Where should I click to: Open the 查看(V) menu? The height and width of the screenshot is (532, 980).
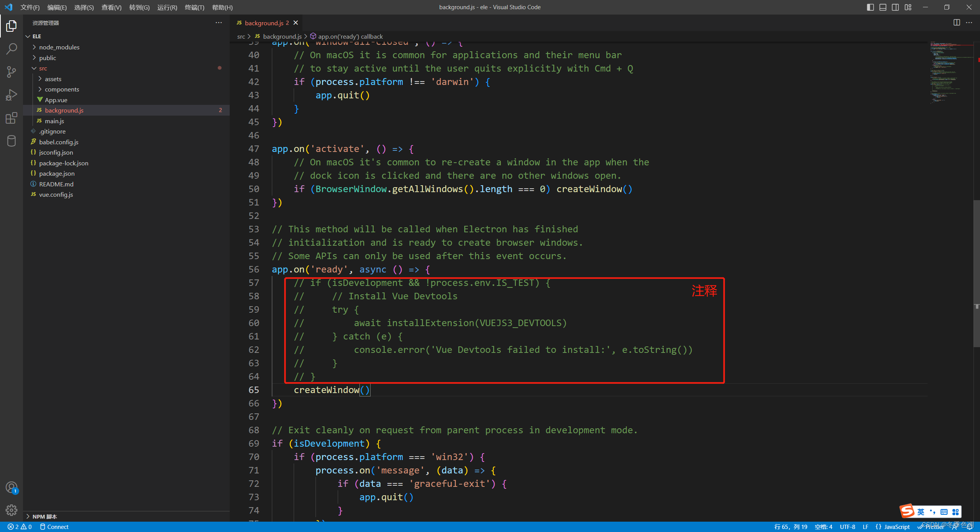tap(111, 7)
